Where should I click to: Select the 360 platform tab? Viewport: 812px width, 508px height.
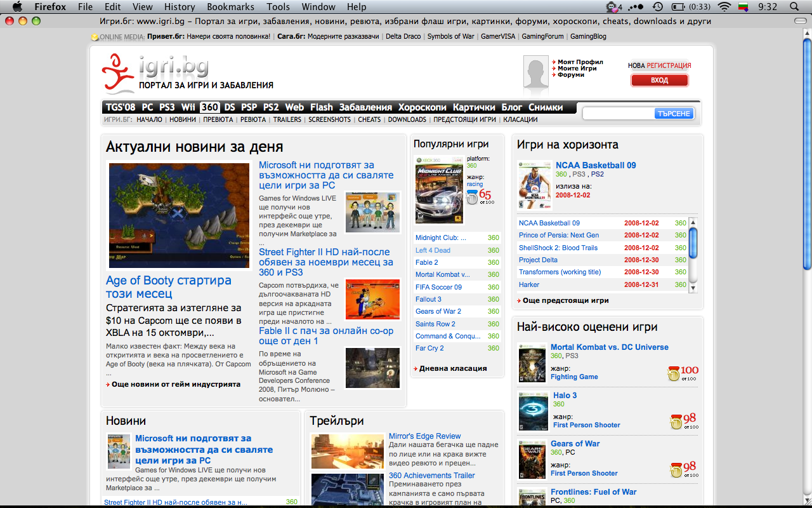(210, 107)
